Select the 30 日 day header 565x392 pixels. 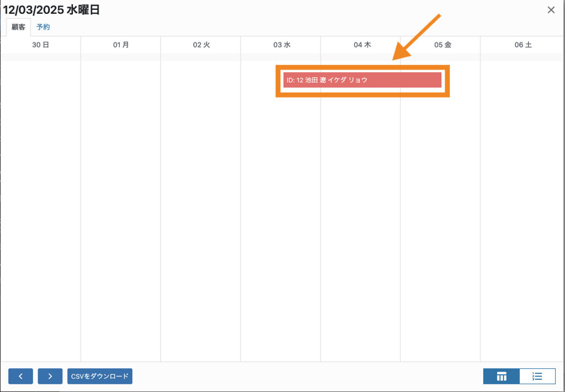coord(40,45)
